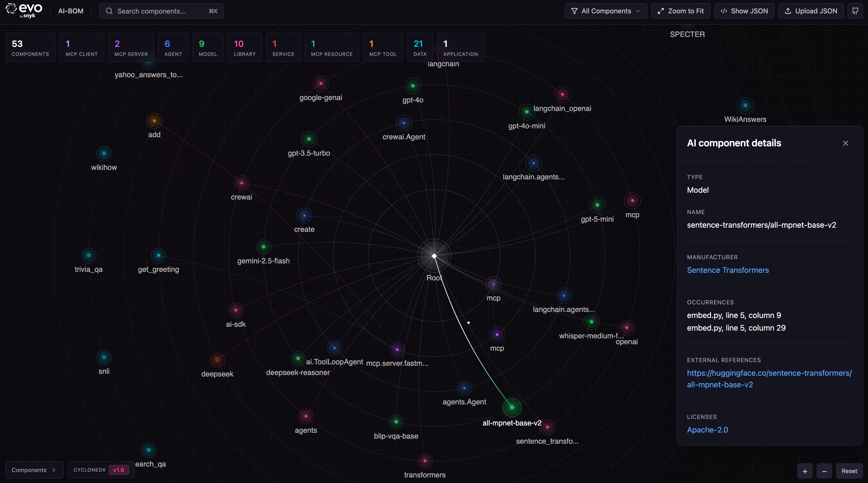This screenshot has height=483, width=868.
Task: Zoom in with the plus button
Action: pyautogui.click(x=805, y=471)
